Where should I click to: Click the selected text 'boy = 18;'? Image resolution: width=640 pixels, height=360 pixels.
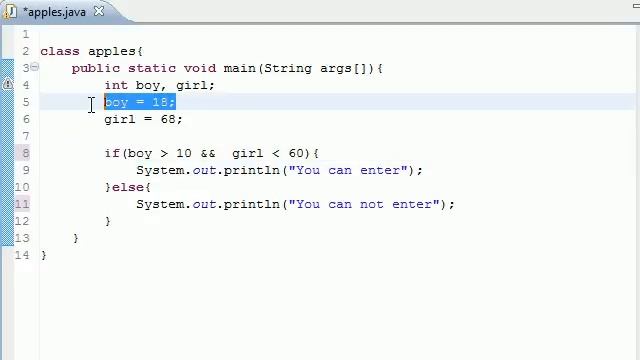point(140,102)
